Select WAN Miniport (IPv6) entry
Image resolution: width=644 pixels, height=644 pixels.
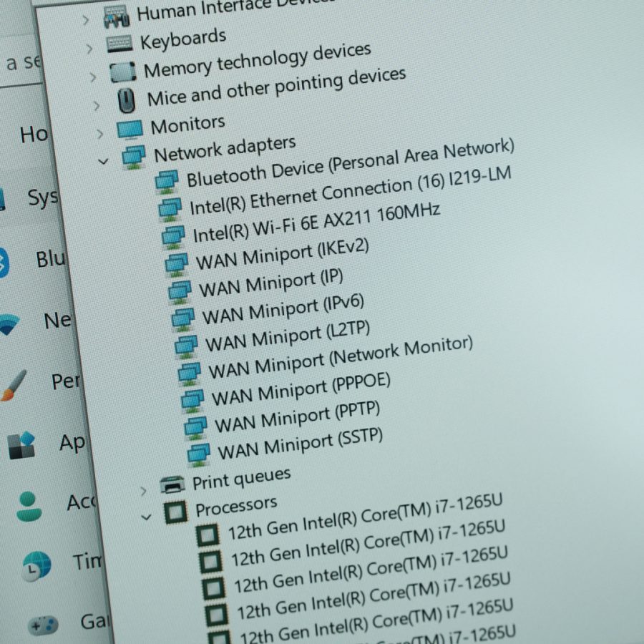pos(283,309)
